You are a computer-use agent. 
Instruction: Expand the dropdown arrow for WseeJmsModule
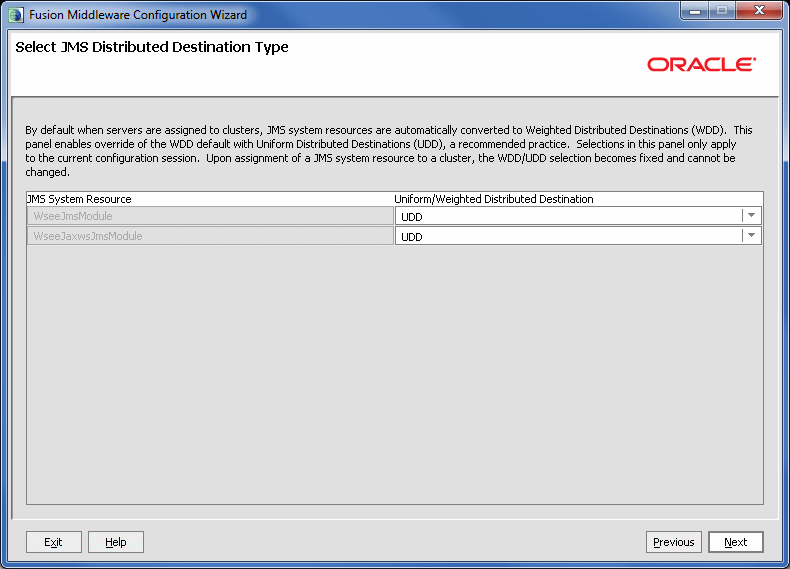pyautogui.click(x=751, y=216)
